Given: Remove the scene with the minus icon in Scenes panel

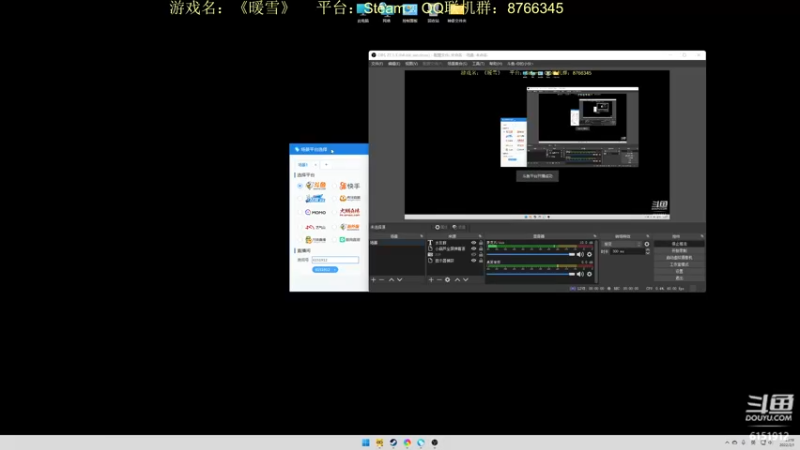Looking at the screenshot, I should [382, 280].
